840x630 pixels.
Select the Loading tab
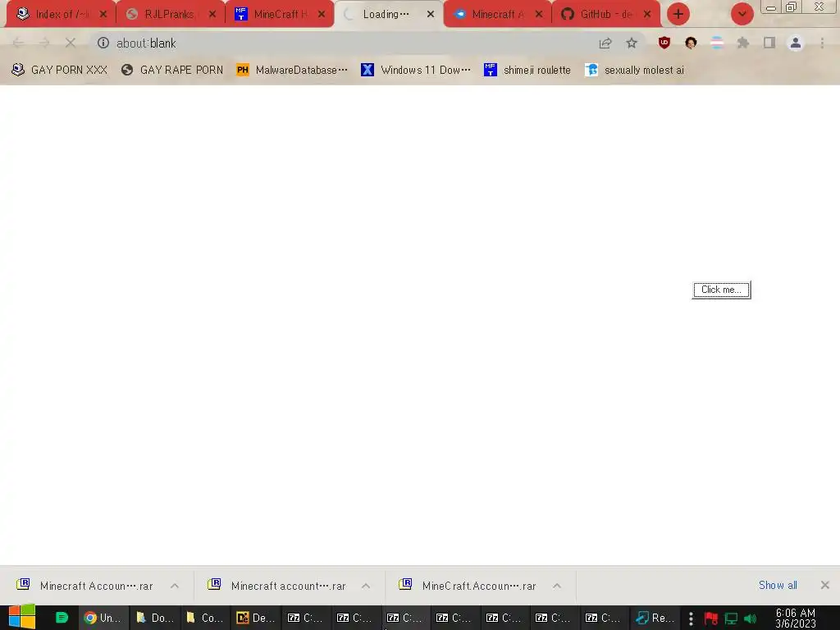pyautogui.click(x=388, y=15)
